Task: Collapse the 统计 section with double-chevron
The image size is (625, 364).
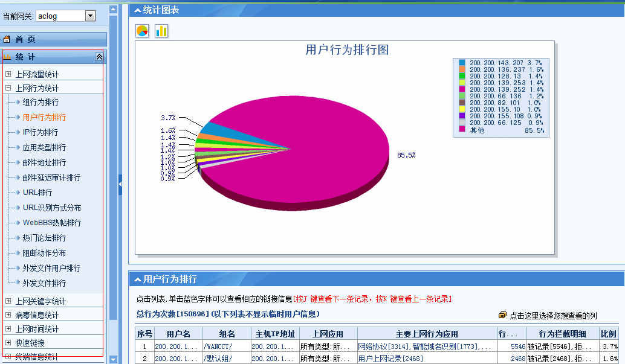Action: pos(99,57)
